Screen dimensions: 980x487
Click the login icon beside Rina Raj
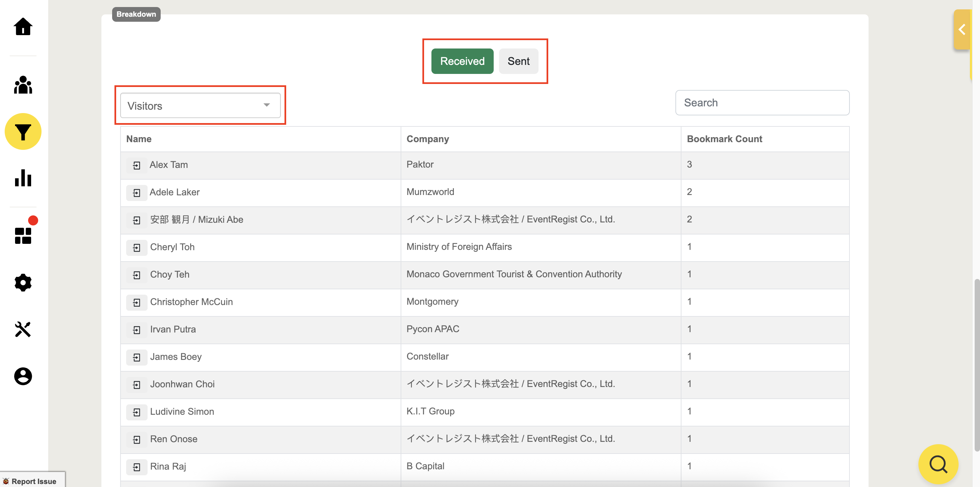(137, 467)
